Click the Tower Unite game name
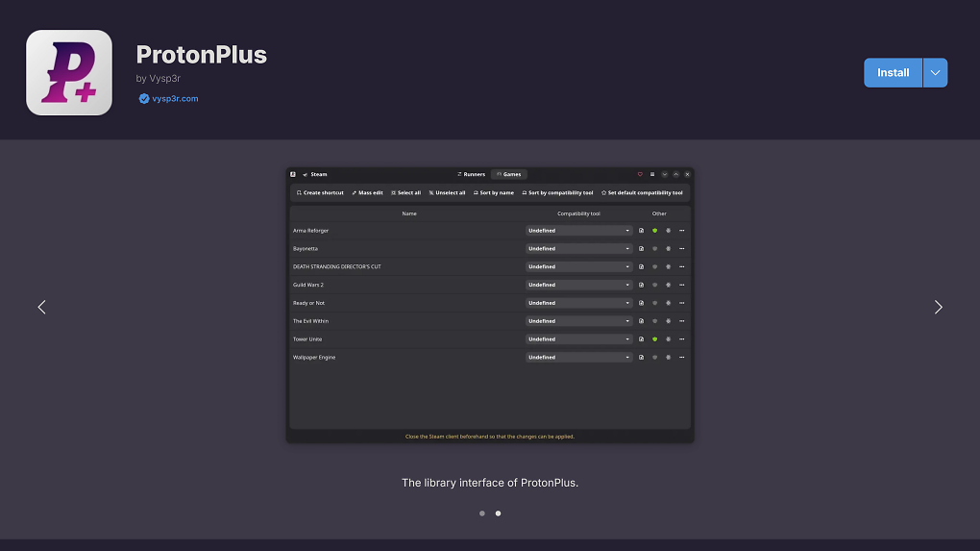 click(307, 339)
